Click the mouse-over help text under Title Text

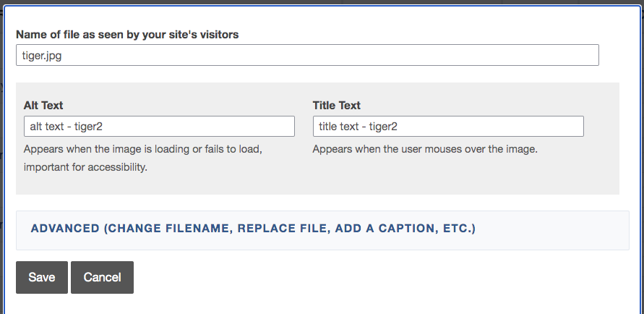pyautogui.click(x=425, y=149)
